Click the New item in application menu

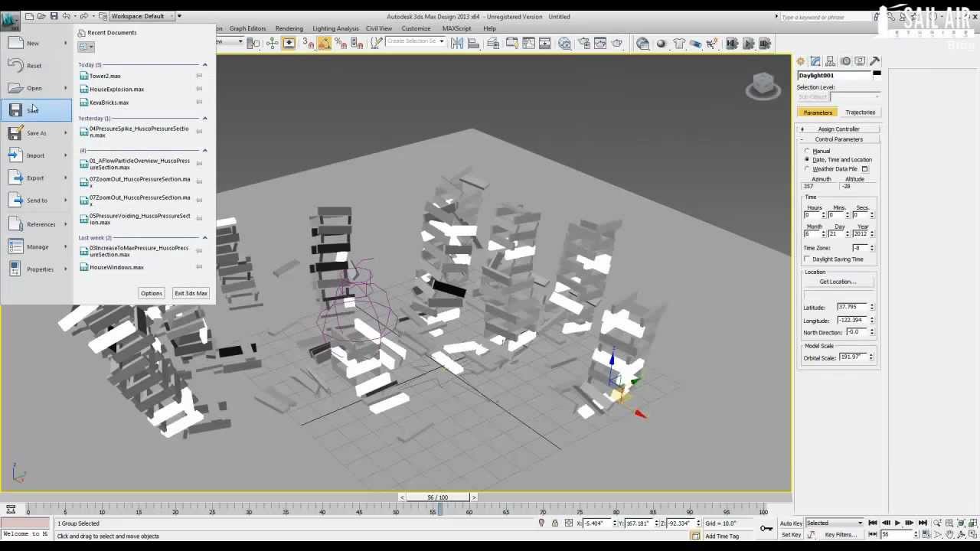[x=36, y=44]
